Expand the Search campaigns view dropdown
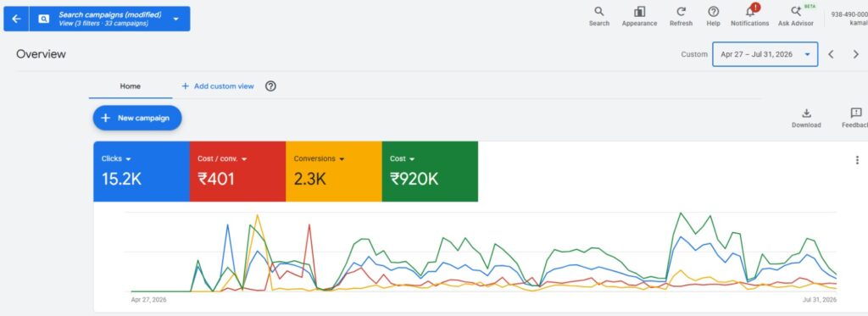The width and height of the screenshot is (868, 316). pyautogui.click(x=176, y=19)
